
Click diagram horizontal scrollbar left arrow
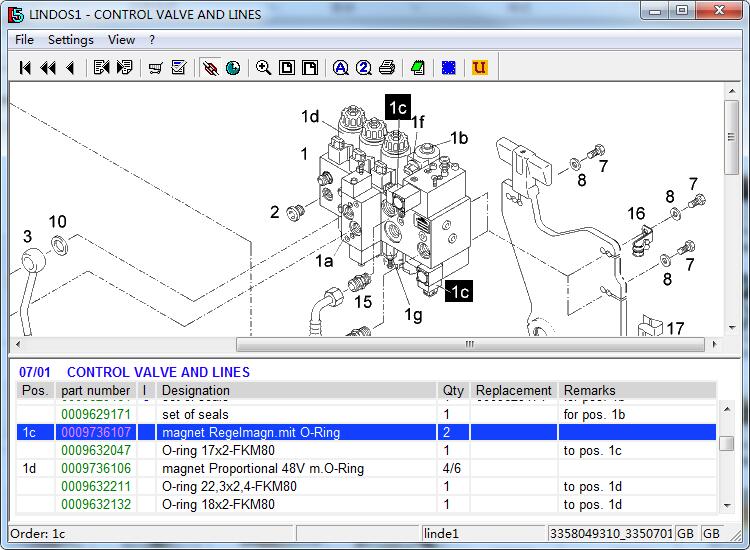point(18,344)
